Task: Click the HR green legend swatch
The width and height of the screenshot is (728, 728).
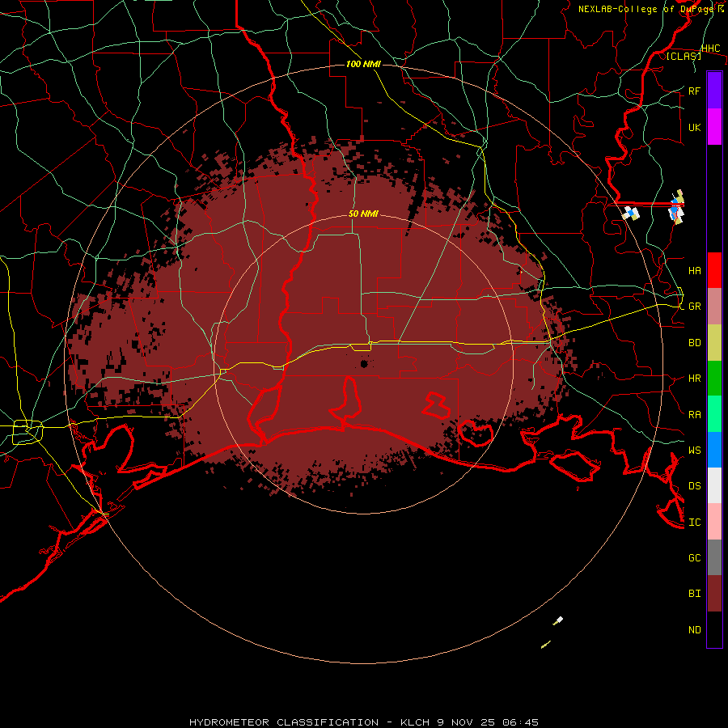Action: coord(714,379)
